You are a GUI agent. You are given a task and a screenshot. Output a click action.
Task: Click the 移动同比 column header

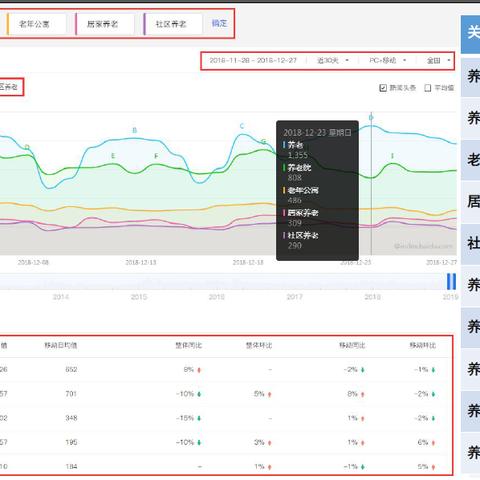352,345
